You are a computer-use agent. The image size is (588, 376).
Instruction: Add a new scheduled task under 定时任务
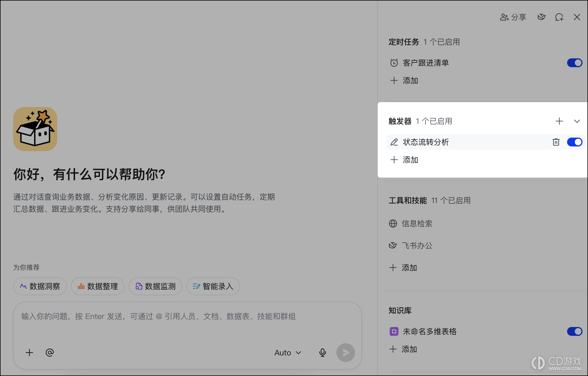404,81
